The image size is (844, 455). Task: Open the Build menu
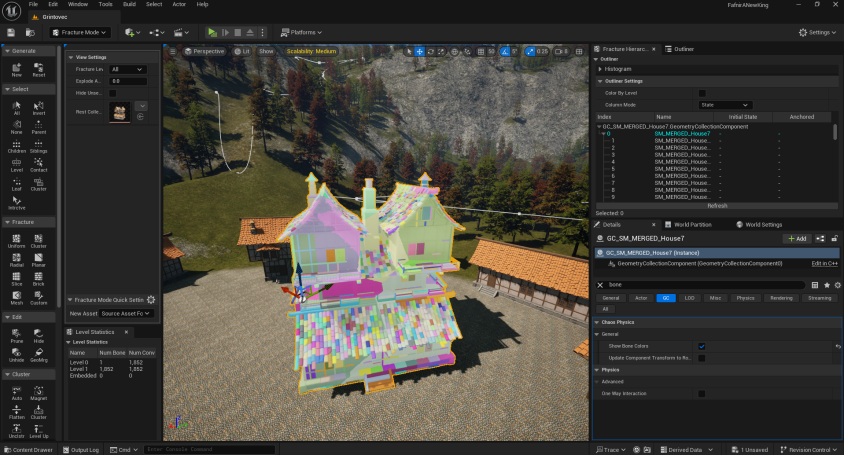(128, 4)
